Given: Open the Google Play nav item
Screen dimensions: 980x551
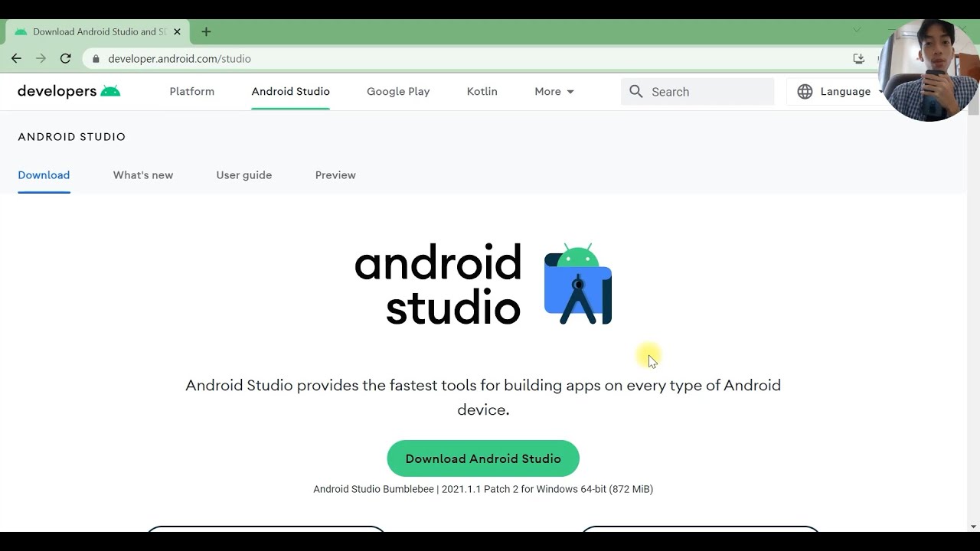Looking at the screenshot, I should coord(398,91).
